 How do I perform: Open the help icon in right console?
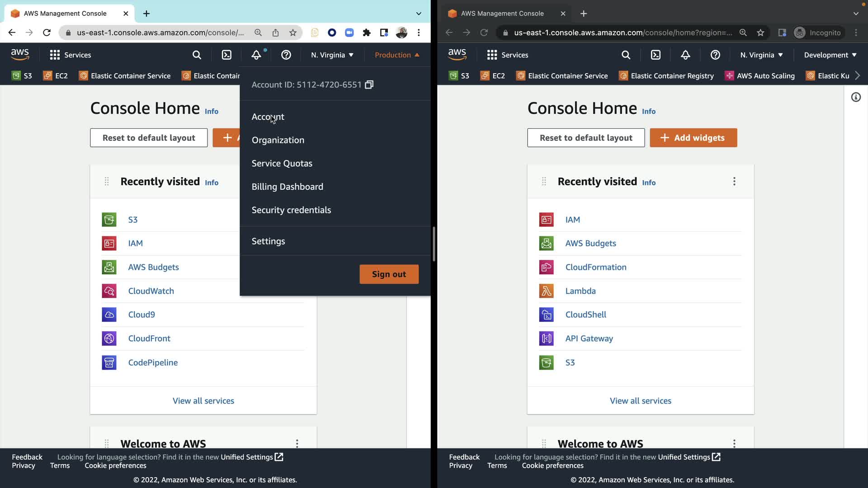pos(715,55)
